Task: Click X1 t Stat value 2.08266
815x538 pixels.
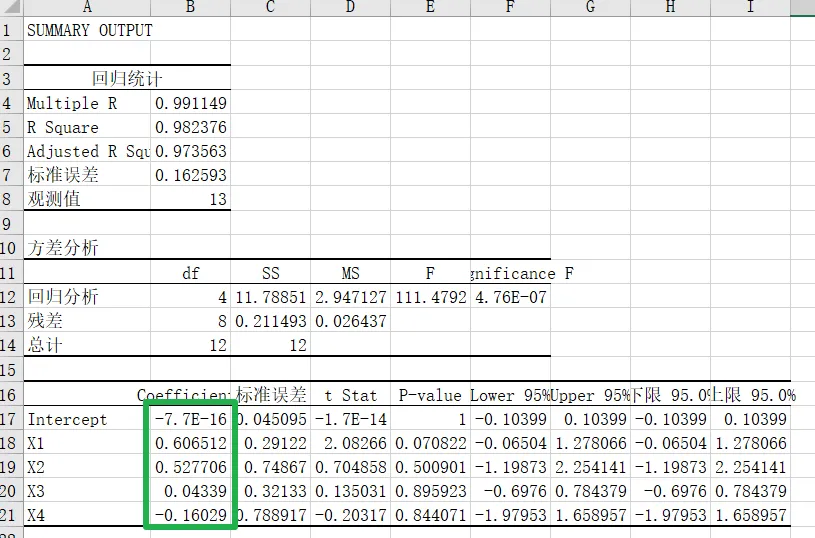Action: point(350,442)
